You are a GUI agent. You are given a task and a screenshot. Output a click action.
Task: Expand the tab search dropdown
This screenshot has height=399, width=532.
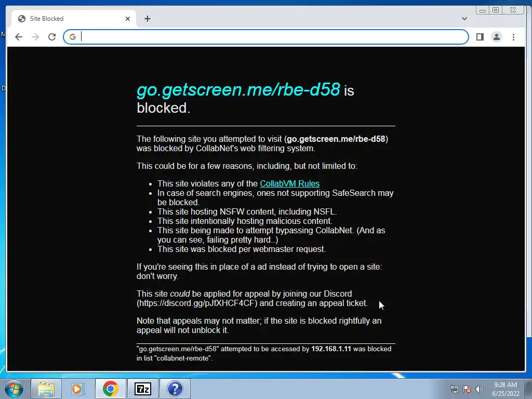coord(464,19)
